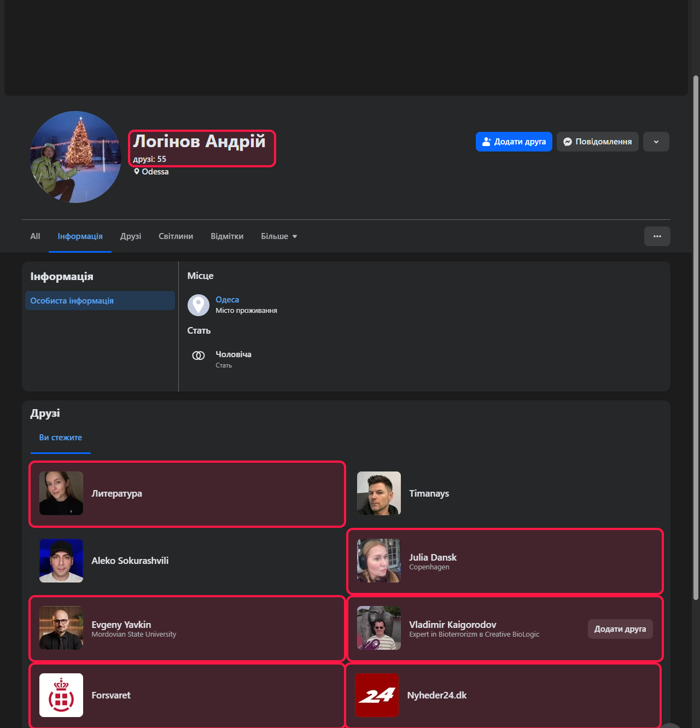Open the Timanays profile photo
The width and height of the screenshot is (700, 728).
[379, 493]
